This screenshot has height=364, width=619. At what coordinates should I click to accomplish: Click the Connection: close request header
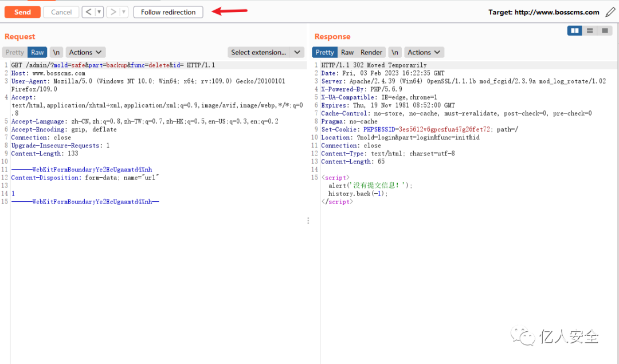click(x=41, y=138)
